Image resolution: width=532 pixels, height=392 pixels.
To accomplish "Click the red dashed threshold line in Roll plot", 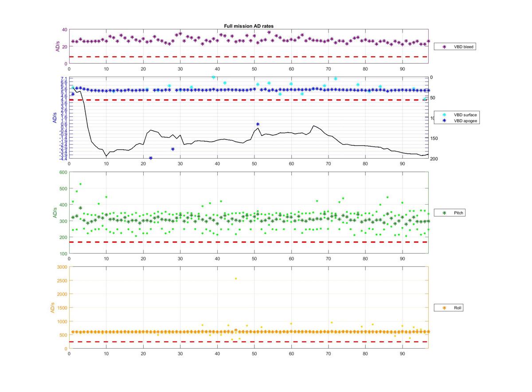I will click(x=249, y=342).
